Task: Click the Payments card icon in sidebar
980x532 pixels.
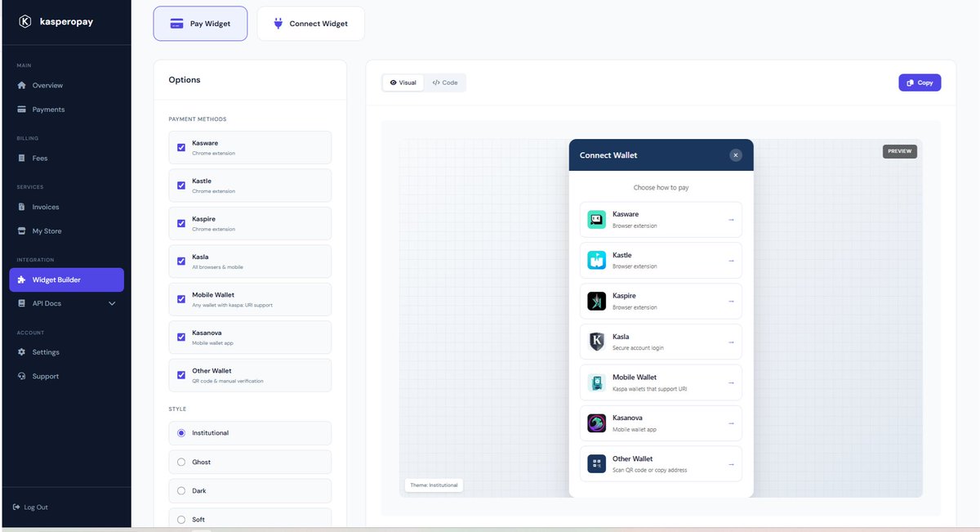Action: (x=22, y=110)
